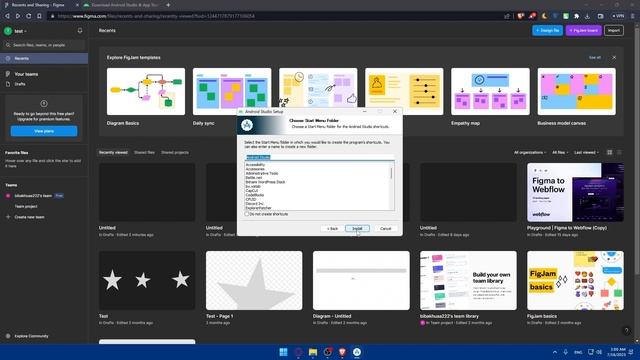
Task: Open the 'Test' file with three stars
Action: (x=147, y=280)
